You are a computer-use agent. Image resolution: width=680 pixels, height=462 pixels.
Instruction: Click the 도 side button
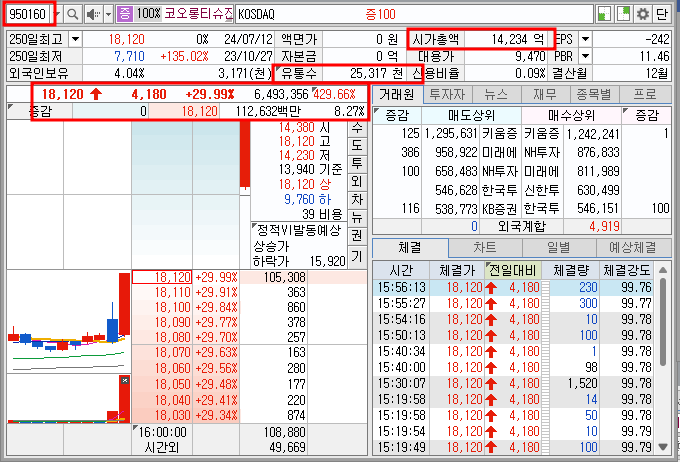pos(357,145)
